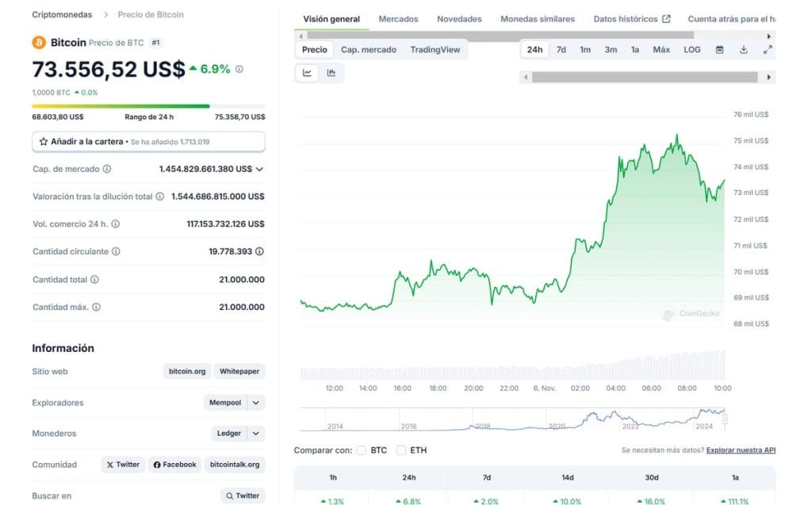Open Novedades tab
812x505 pixels.
pyautogui.click(x=459, y=19)
